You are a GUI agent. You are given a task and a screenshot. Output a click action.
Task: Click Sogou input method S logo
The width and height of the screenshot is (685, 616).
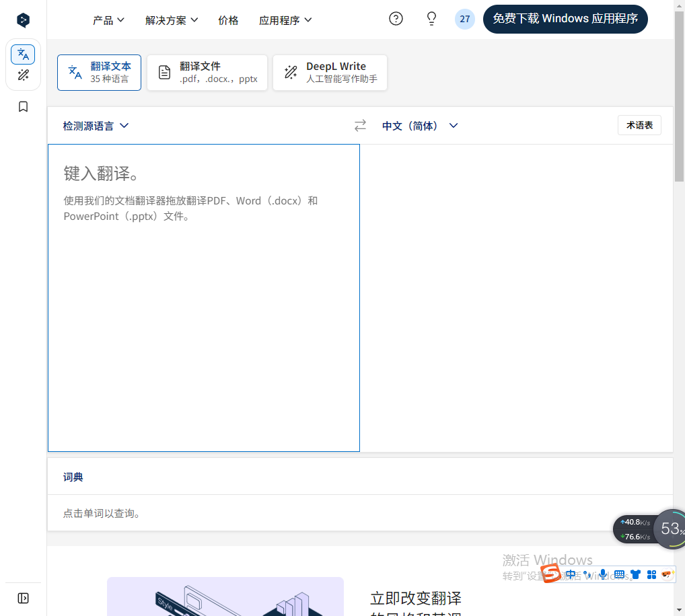point(550,573)
